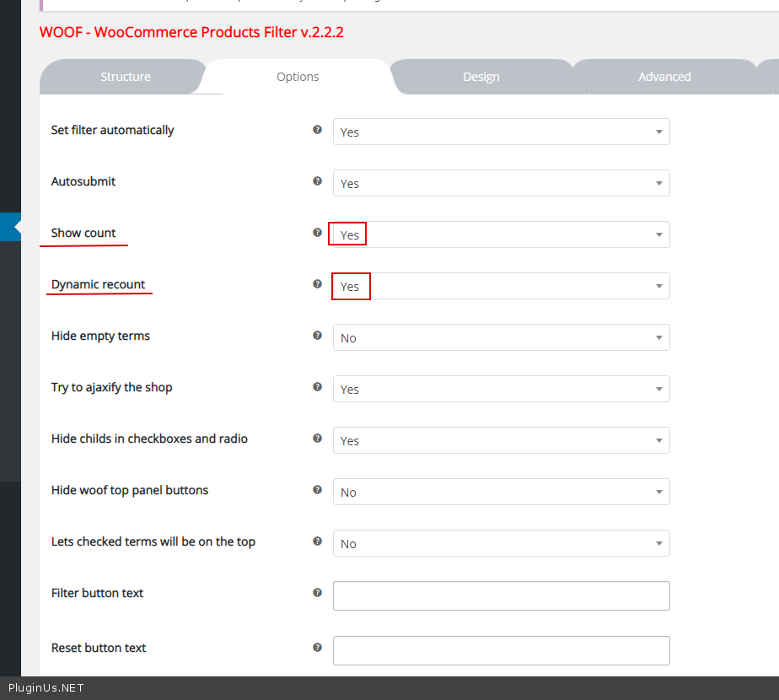
Task: Open Hide childs in checkboxes and radio dropdown
Action: tap(502, 440)
